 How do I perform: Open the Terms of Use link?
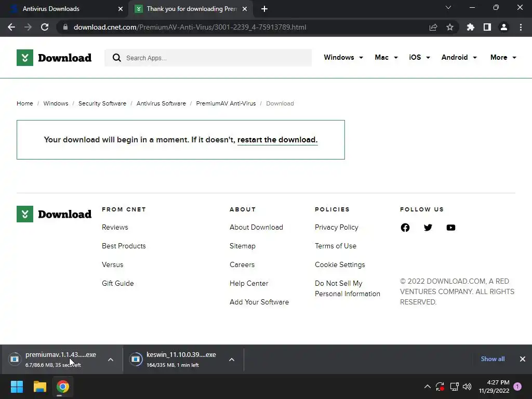pos(336,246)
